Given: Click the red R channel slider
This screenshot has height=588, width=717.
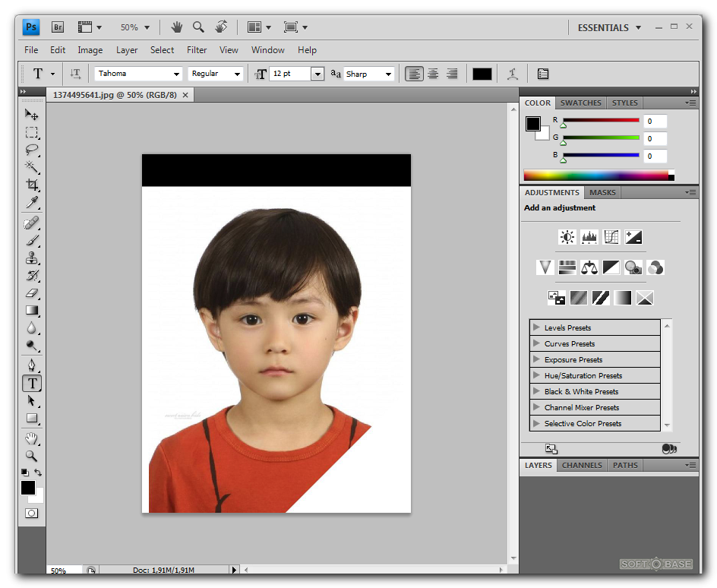Looking at the screenshot, I should [x=601, y=120].
